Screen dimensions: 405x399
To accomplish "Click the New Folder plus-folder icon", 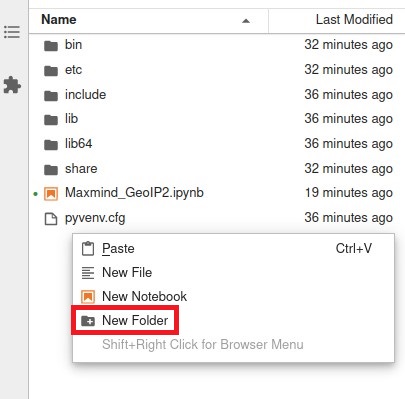I will point(88,321).
